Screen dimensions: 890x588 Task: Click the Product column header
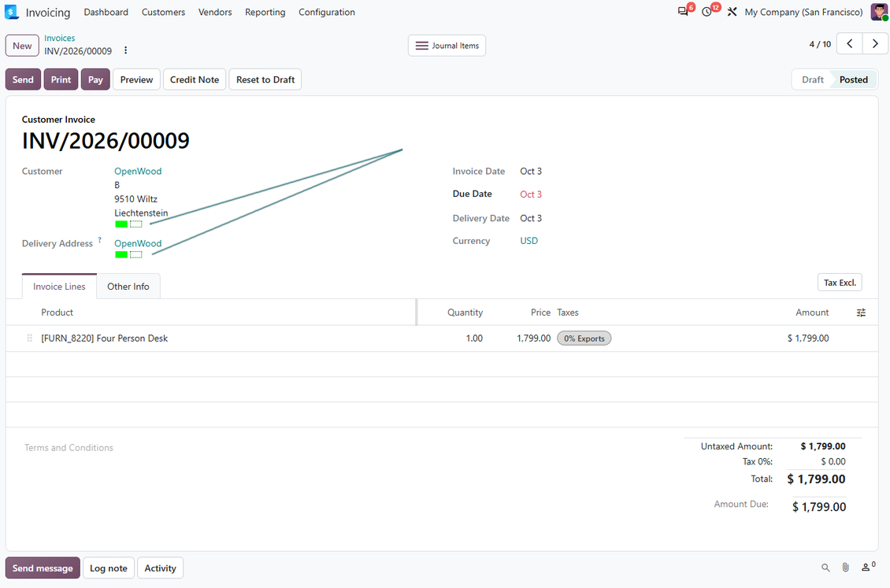coord(57,312)
